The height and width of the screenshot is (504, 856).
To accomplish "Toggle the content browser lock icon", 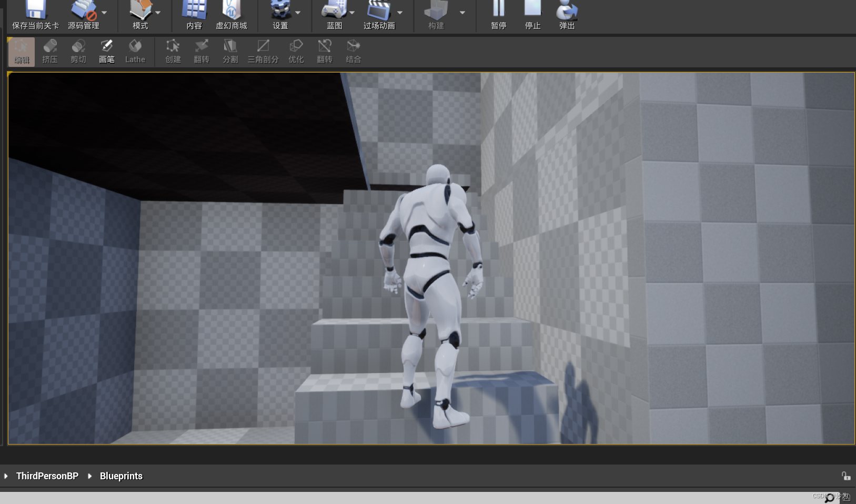I will click(x=845, y=476).
